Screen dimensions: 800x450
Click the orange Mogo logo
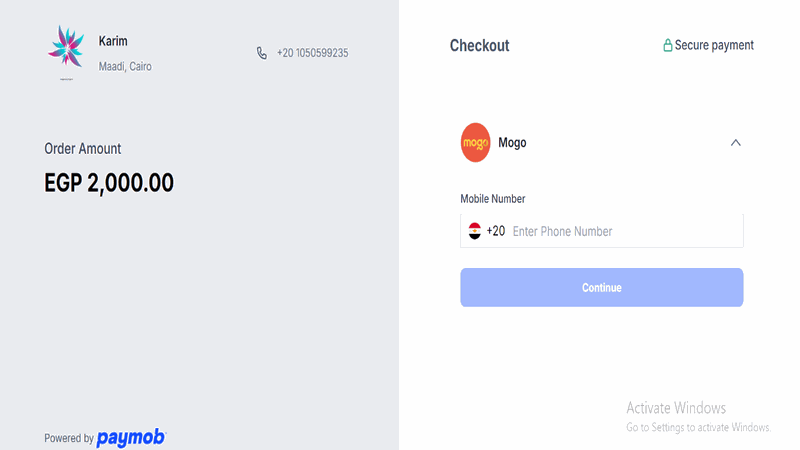tap(475, 142)
